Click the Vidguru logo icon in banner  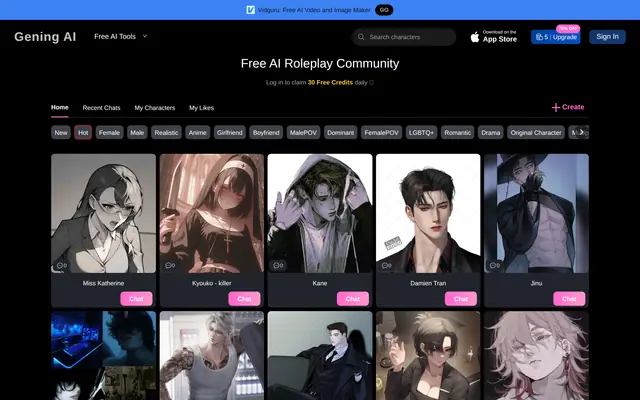pos(251,10)
